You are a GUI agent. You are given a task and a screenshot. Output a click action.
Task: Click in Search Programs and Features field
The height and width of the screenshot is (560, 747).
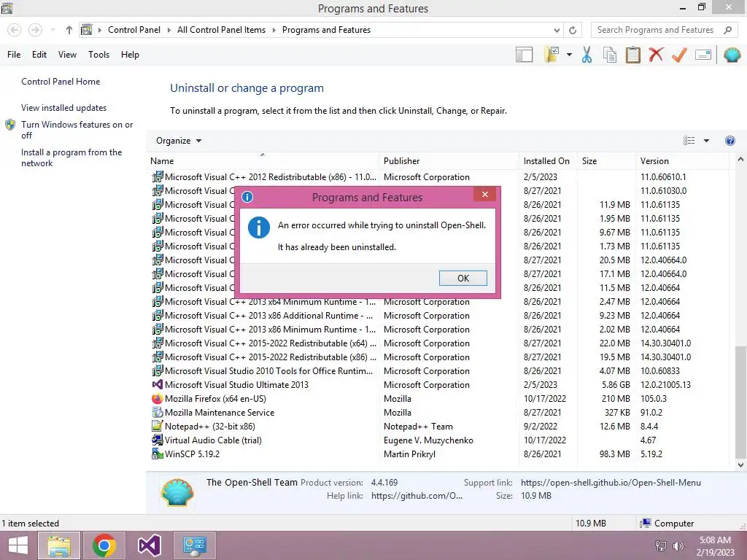[656, 30]
